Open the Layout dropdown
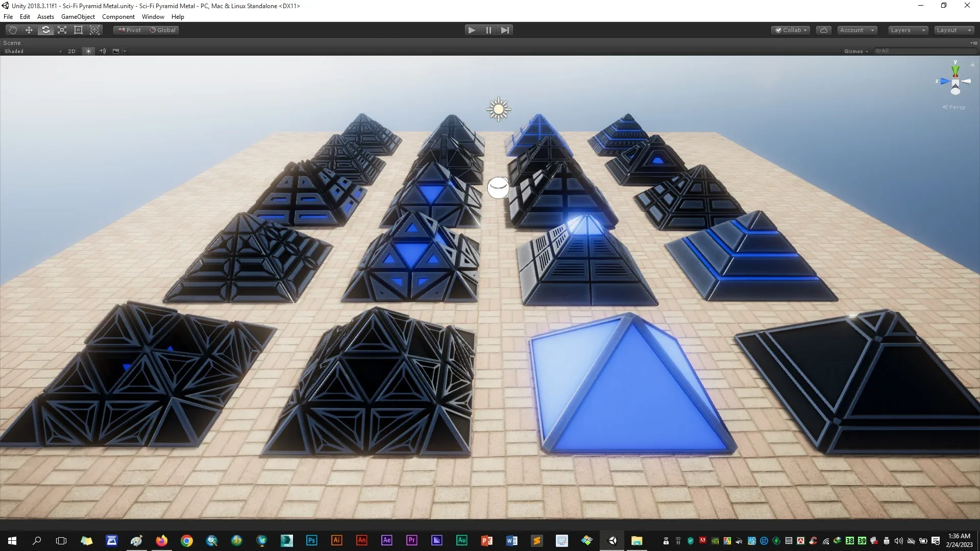The image size is (980, 551). 953,30
